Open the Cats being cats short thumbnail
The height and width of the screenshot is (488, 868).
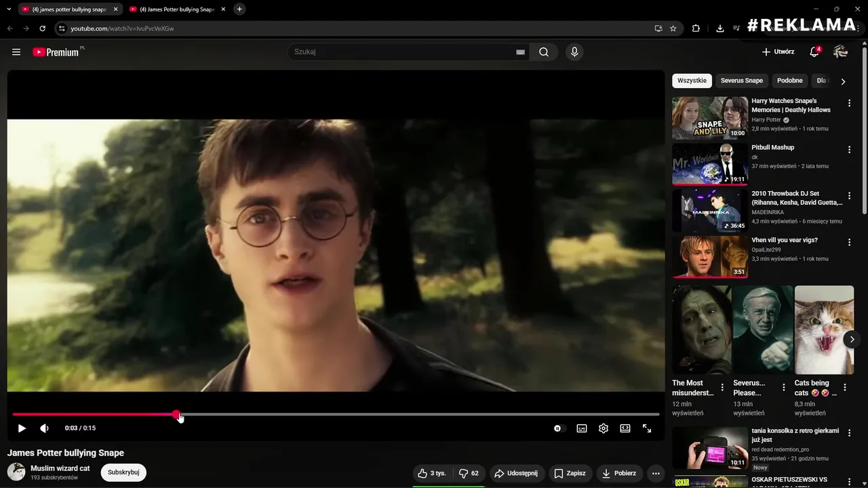click(x=824, y=329)
